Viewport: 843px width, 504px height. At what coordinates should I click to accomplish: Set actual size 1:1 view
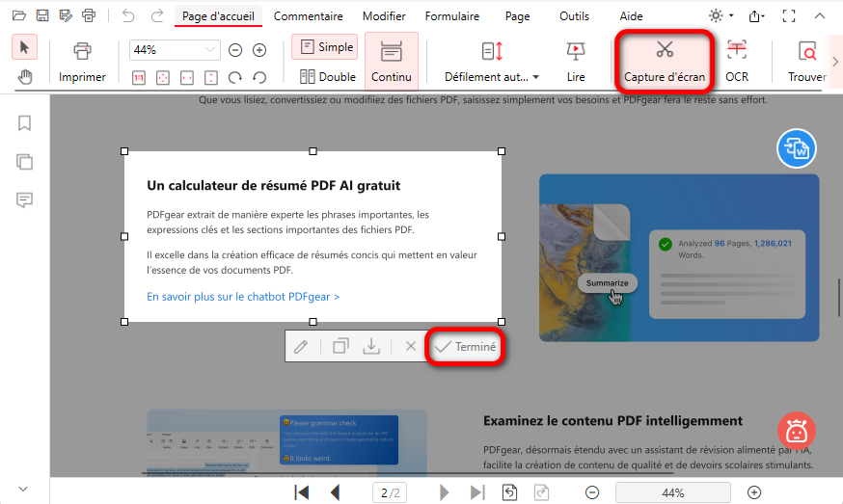click(x=139, y=78)
